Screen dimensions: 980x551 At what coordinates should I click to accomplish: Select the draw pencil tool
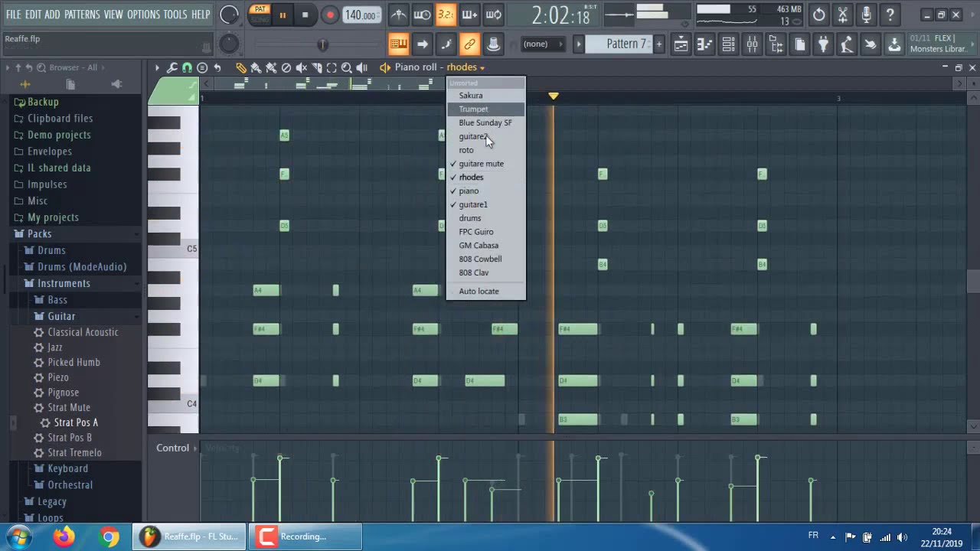(241, 67)
